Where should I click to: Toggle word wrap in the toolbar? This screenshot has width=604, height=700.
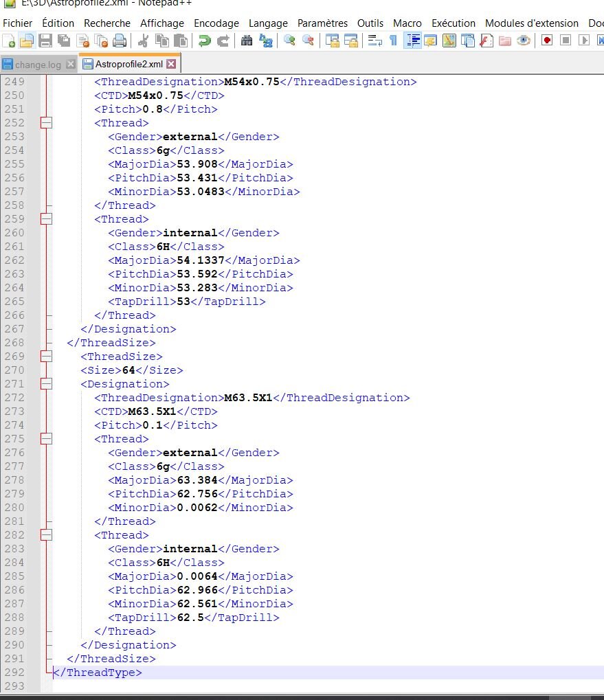pos(374,41)
